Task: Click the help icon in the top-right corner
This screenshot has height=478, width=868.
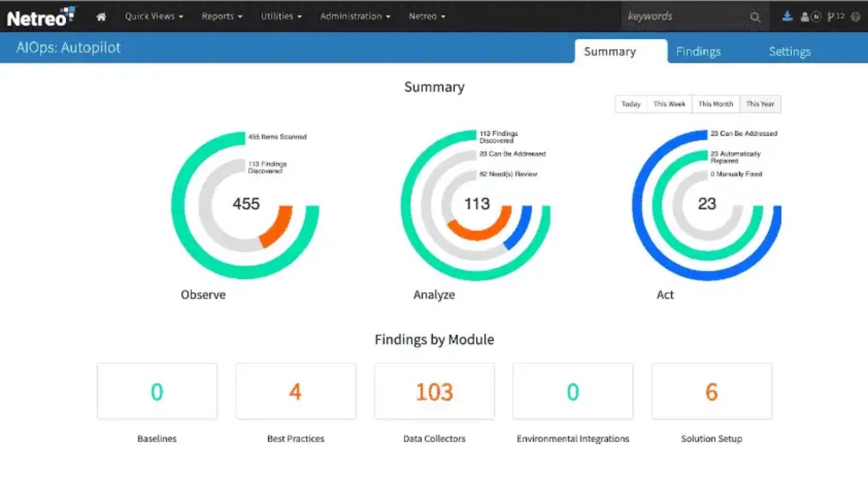Action: click(x=855, y=17)
